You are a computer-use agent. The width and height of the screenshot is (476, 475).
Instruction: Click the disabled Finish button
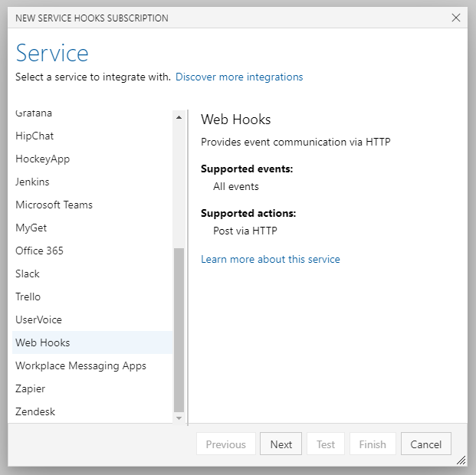coord(373,444)
